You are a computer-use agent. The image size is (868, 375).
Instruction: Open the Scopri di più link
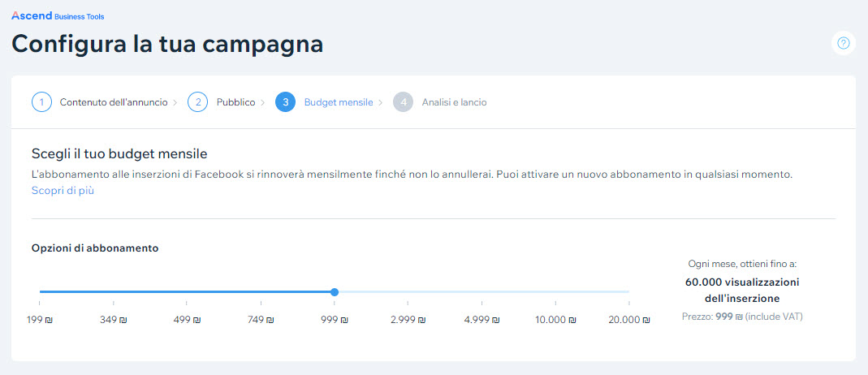[x=63, y=191]
